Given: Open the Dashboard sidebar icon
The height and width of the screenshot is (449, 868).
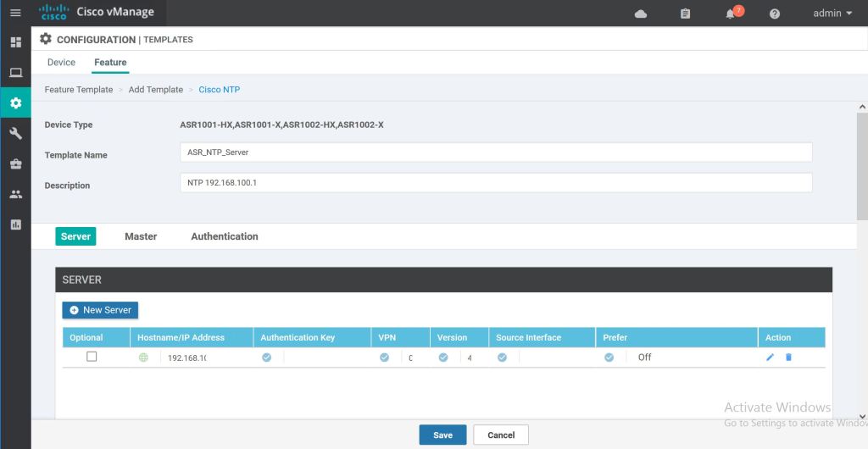Looking at the screenshot, I should point(15,42).
